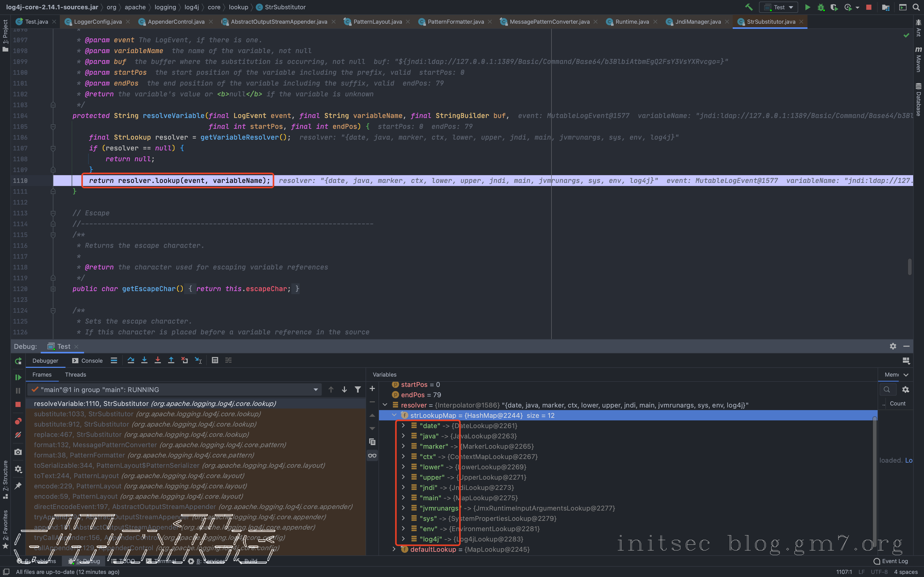This screenshot has width=924, height=577.
Task: Resume program with green play-bar icon
Action: pos(18,377)
